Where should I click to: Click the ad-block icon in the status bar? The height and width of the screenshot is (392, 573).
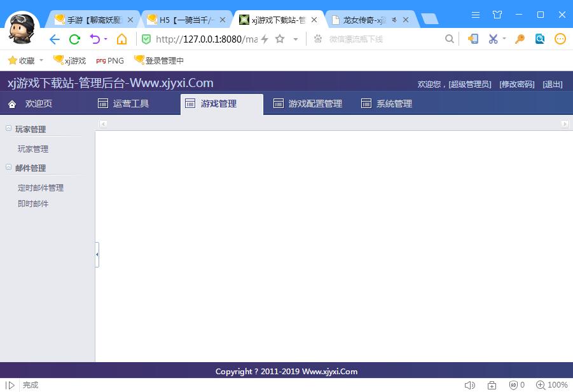point(514,385)
